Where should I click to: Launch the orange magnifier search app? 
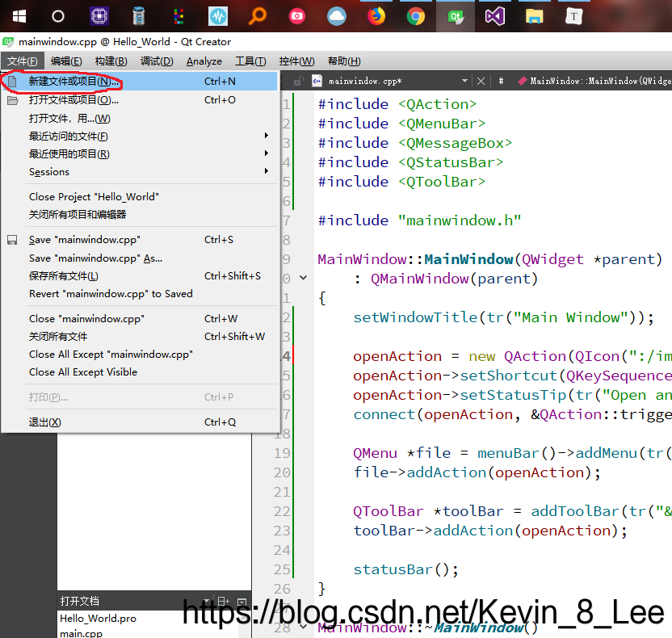[258, 17]
